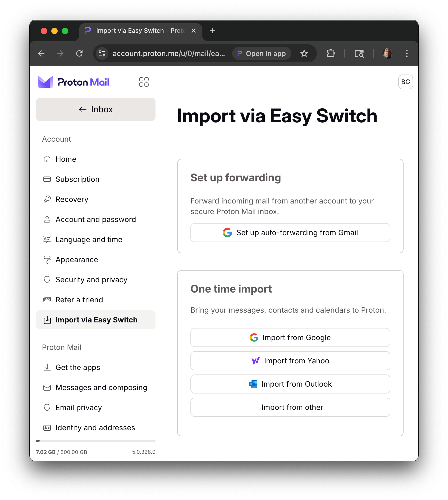Click the Proton Mail logo
448x500 pixels.
point(74,82)
